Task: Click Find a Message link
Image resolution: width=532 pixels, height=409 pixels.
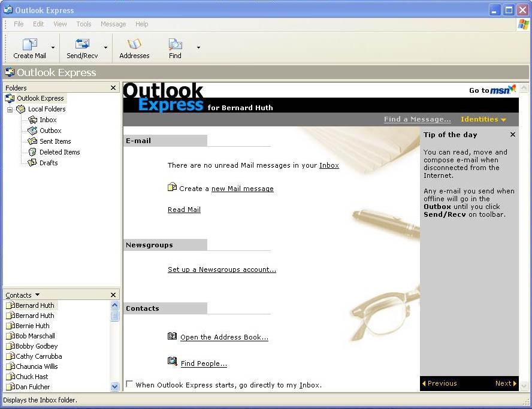Action: tap(418, 119)
